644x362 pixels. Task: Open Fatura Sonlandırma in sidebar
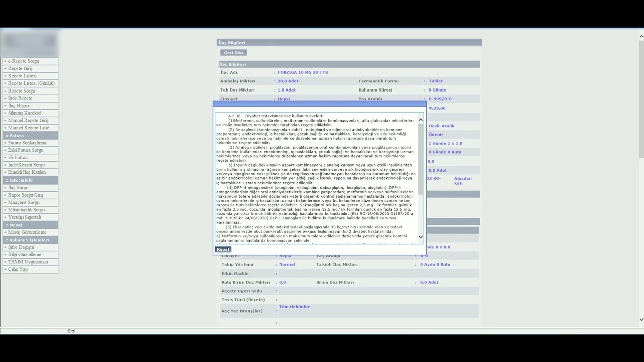click(27, 143)
